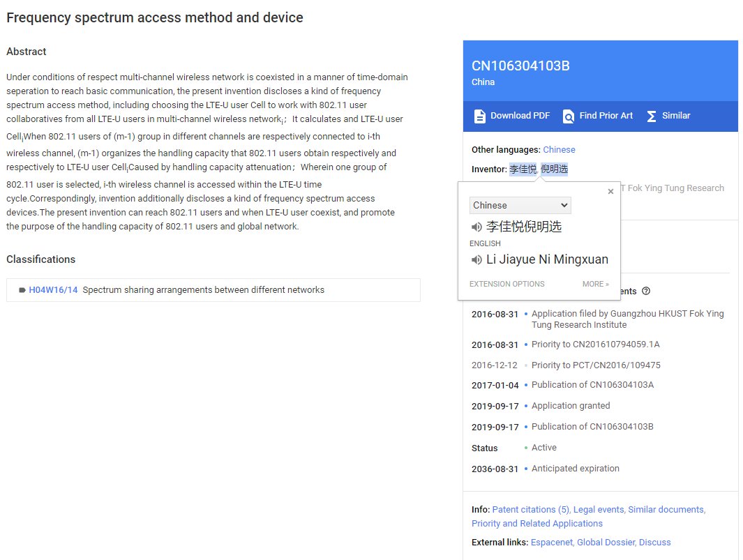Click title Frequency spectrum access method and device
This screenshot has height=560, width=743.
coord(154,17)
